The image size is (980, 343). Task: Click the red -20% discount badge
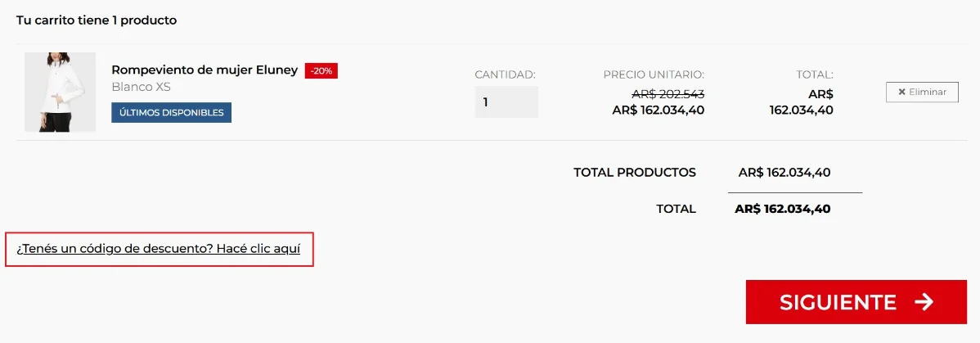tap(321, 71)
